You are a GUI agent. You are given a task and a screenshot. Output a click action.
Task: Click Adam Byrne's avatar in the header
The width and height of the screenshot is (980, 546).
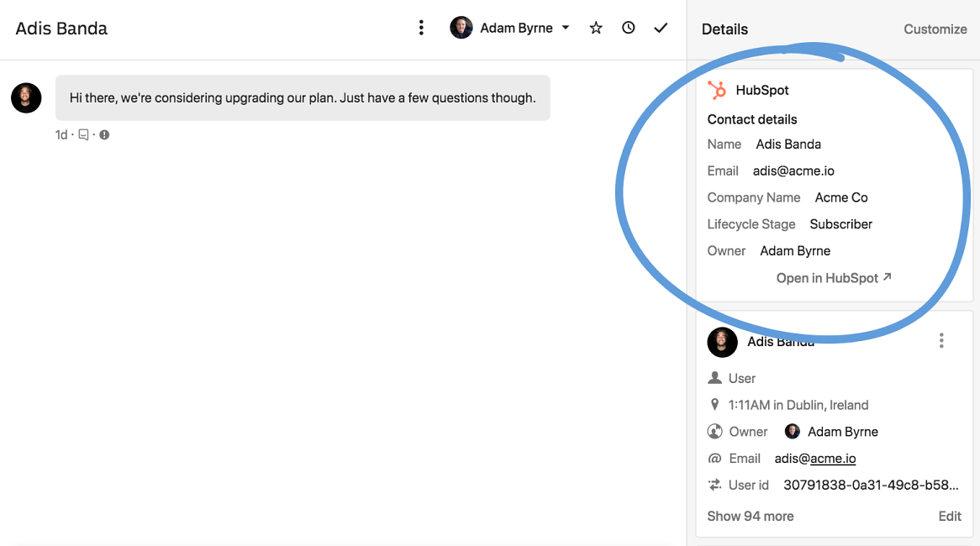(x=461, y=28)
